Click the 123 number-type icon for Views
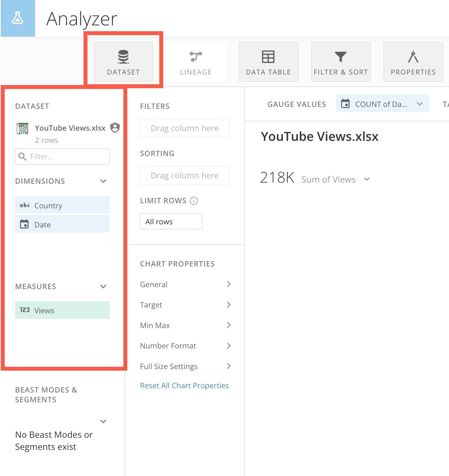 pyautogui.click(x=25, y=310)
